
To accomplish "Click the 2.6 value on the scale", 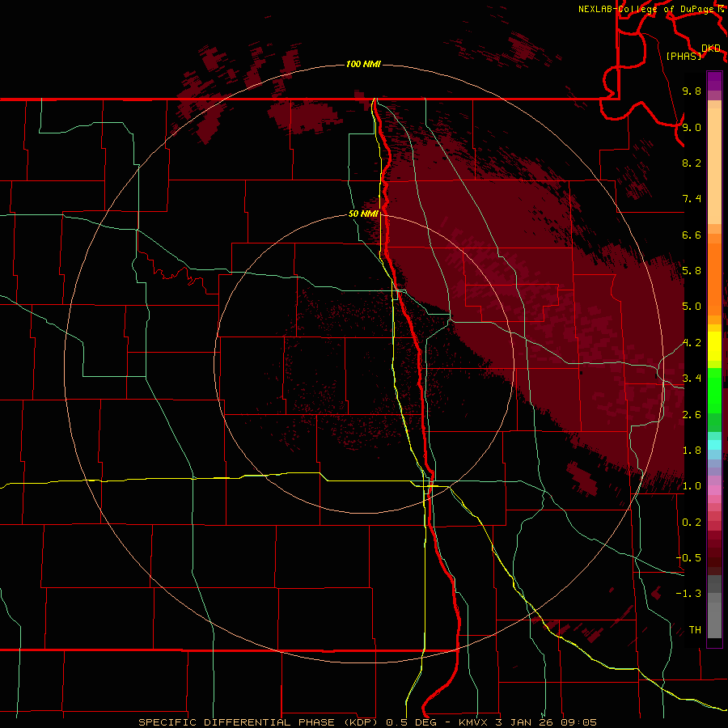I will [692, 415].
